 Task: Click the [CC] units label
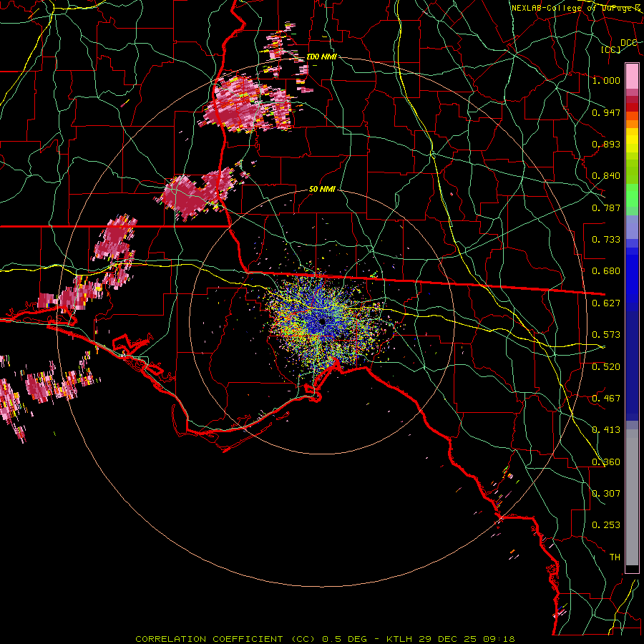point(611,50)
